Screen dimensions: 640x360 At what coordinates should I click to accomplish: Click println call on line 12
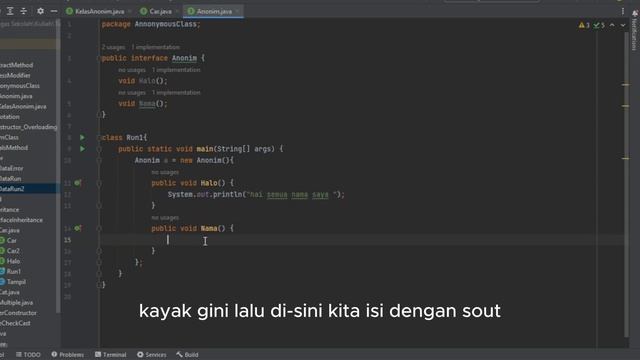click(227, 194)
